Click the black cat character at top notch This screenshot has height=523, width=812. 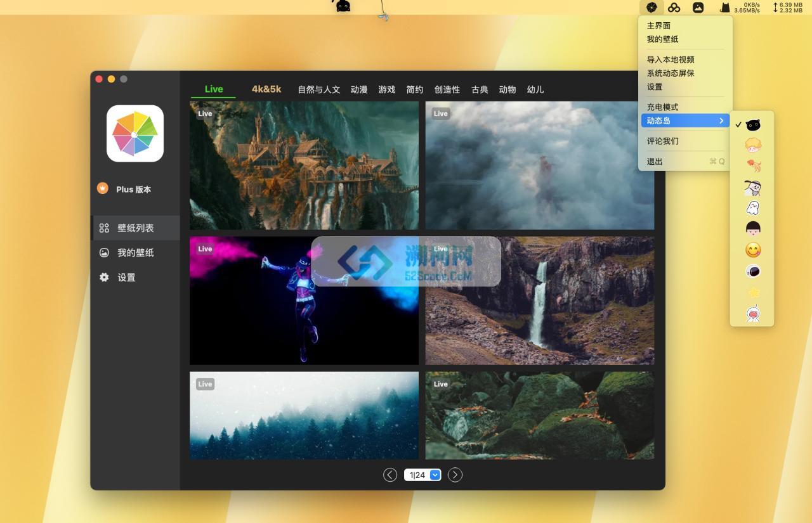pos(343,6)
